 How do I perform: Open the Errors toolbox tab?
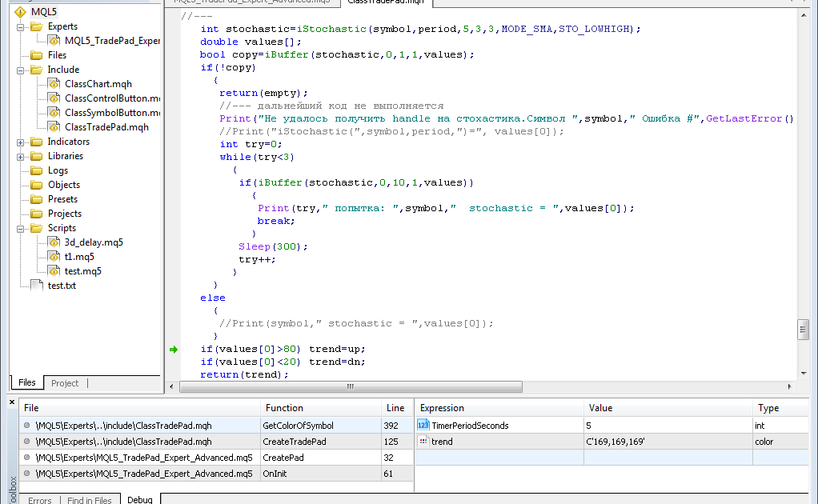click(40, 500)
